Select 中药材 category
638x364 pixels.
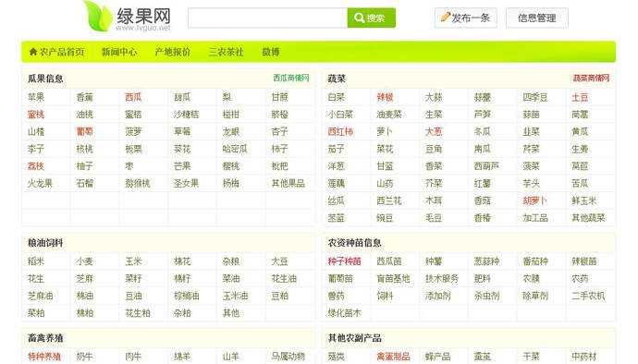[583, 357]
